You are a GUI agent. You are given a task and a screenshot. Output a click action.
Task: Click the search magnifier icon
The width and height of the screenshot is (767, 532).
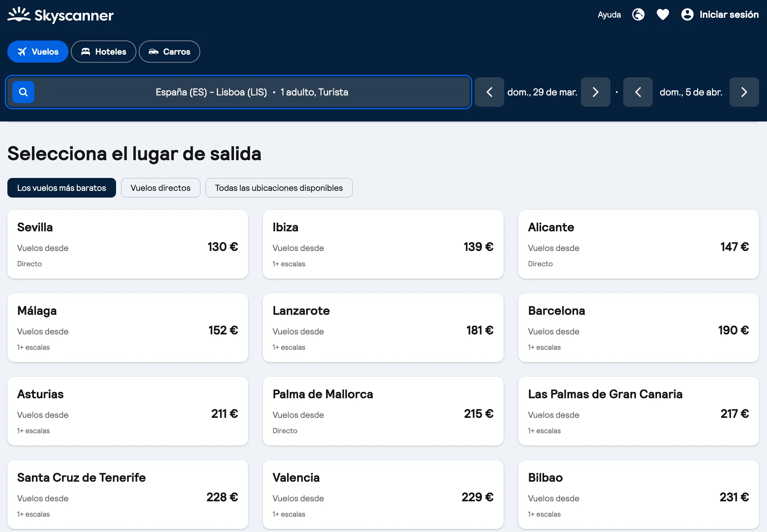(x=23, y=92)
